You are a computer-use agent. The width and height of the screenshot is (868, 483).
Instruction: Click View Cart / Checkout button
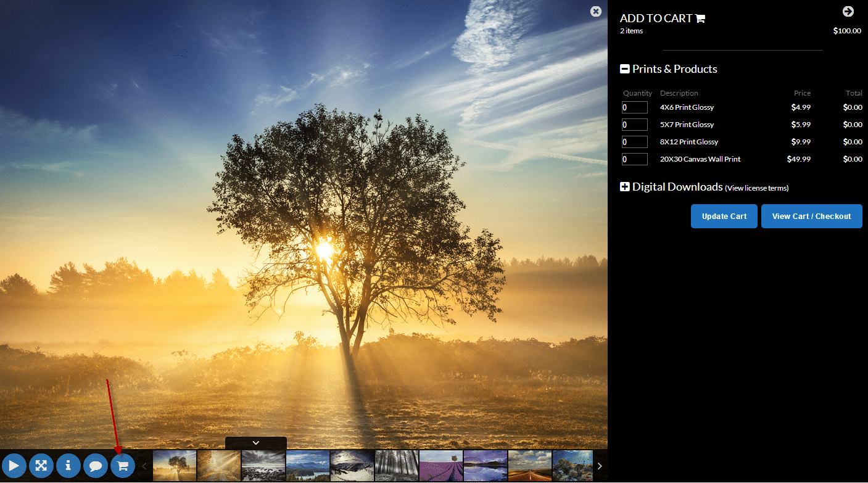tap(812, 217)
